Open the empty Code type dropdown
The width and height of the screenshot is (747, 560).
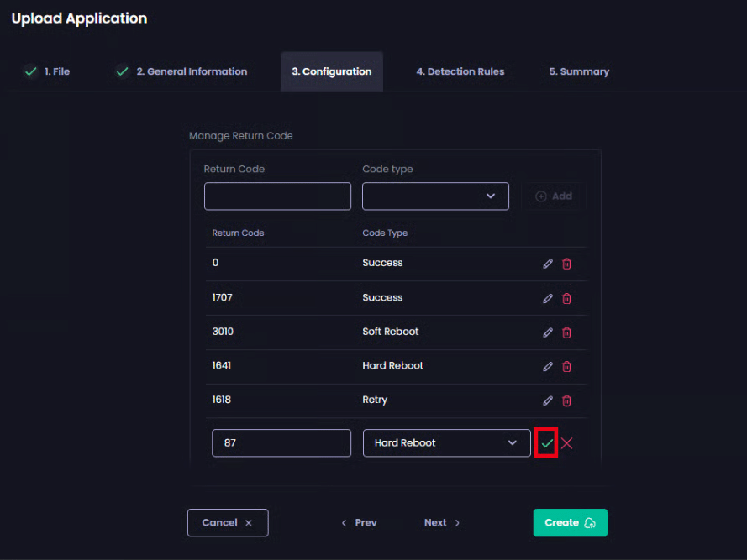click(x=435, y=196)
